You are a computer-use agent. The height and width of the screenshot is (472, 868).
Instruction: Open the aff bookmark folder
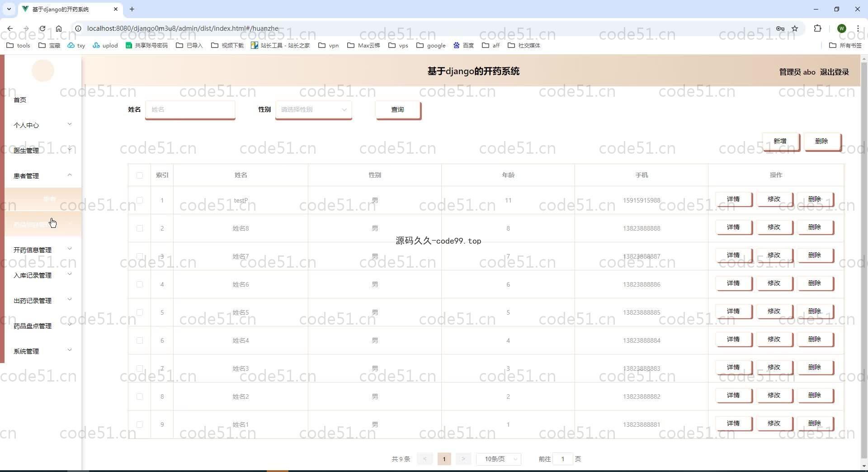click(491, 45)
